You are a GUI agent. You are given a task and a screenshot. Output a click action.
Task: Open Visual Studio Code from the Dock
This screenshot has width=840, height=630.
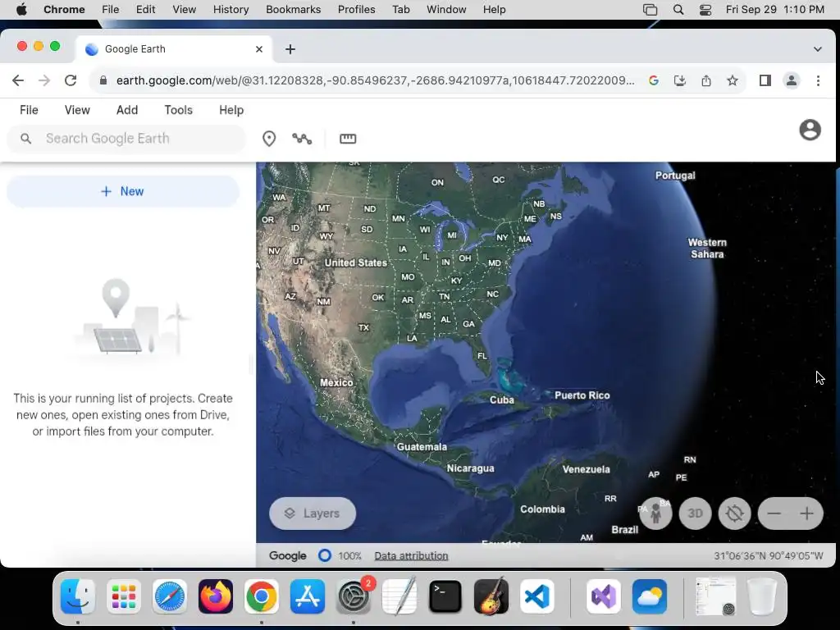coord(536,596)
